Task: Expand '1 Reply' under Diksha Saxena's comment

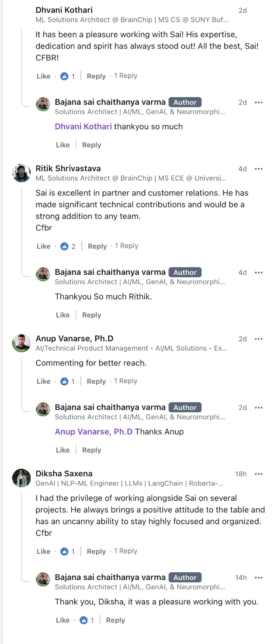Action: tap(125, 551)
